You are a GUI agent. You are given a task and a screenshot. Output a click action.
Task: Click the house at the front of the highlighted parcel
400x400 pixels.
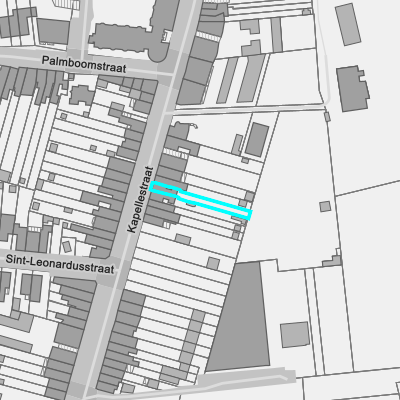(165, 189)
